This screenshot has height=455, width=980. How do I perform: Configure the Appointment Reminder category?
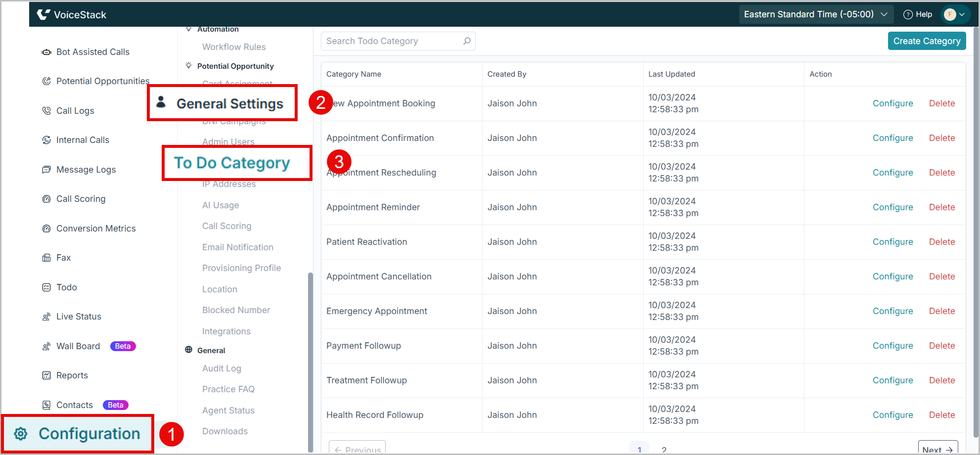tap(892, 207)
